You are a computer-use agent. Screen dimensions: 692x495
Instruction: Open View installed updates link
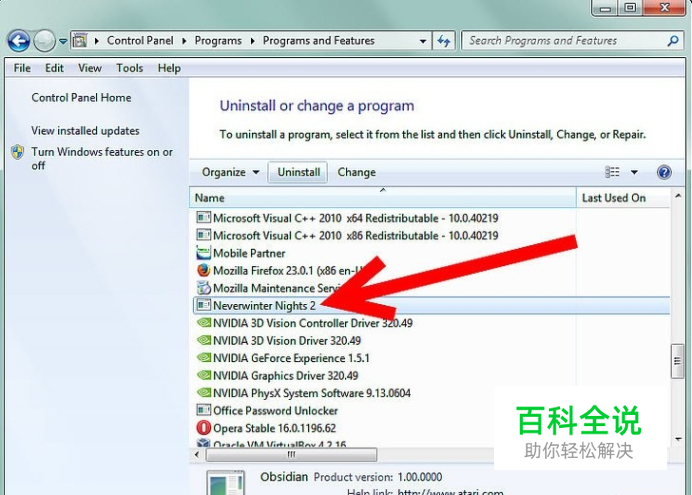(x=85, y=131)
